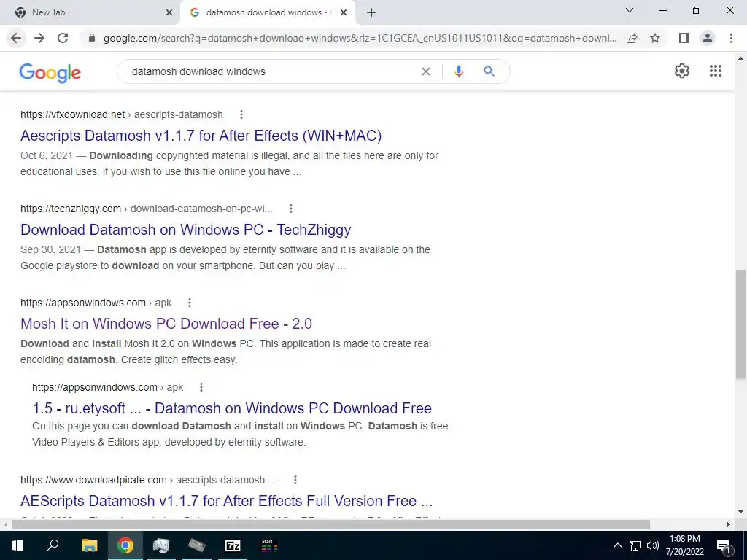The width and height of the screenshot is (747, 560).
Task: Open Mosh It on Windows PC Download Free
Action: coord(166,324)
